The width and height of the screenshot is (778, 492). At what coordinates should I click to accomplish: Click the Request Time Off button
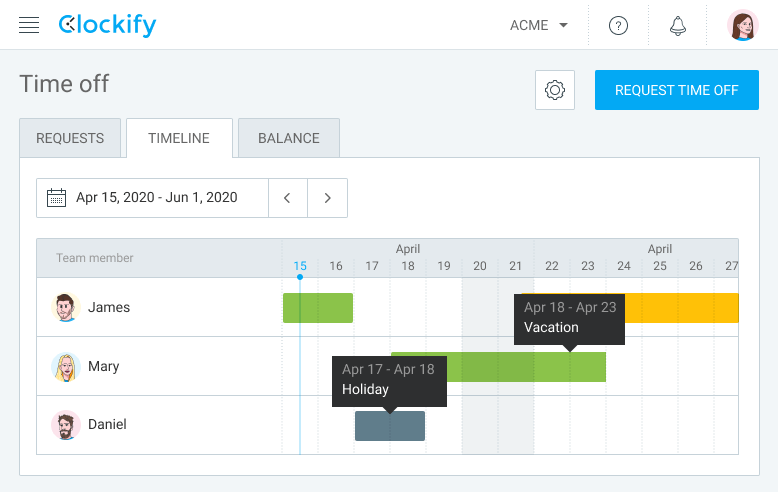point(676,90)
